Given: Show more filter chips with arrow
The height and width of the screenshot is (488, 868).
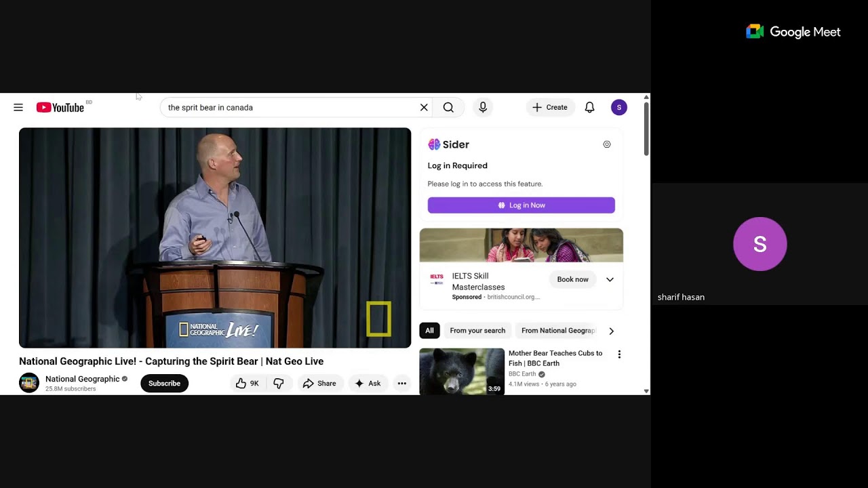Looking at the screenshot, I should (611, 331).
